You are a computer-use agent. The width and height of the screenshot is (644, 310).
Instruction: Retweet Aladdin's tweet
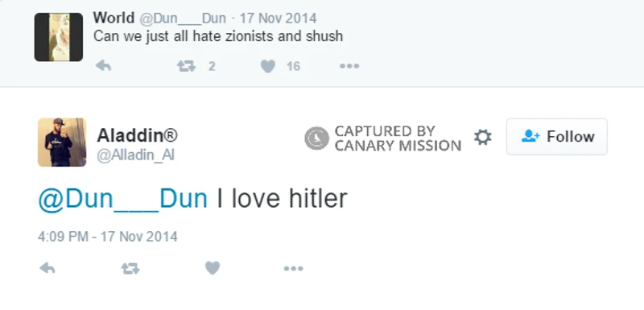tap(130, 268)
